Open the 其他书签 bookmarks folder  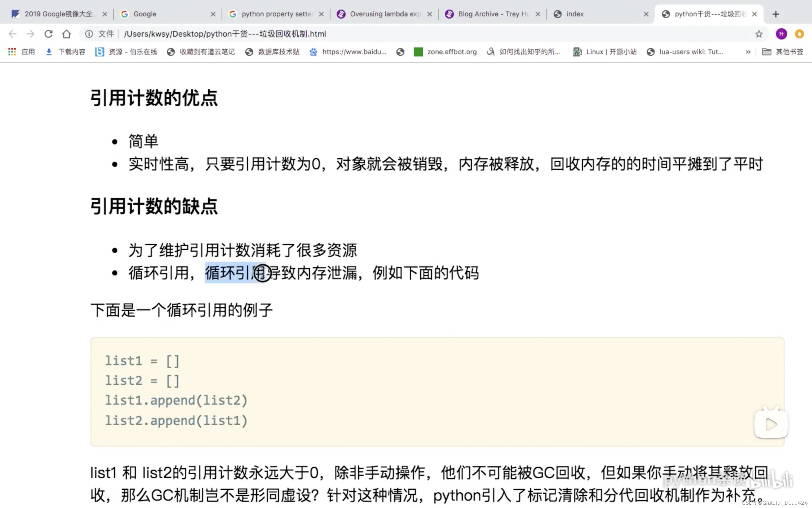tap(782, 52)
